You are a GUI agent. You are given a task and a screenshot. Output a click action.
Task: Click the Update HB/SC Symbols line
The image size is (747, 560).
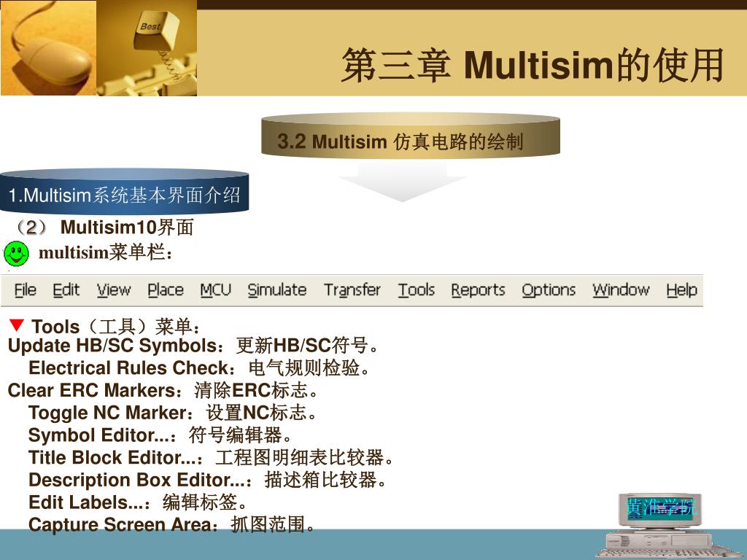[x=193, y=346]
